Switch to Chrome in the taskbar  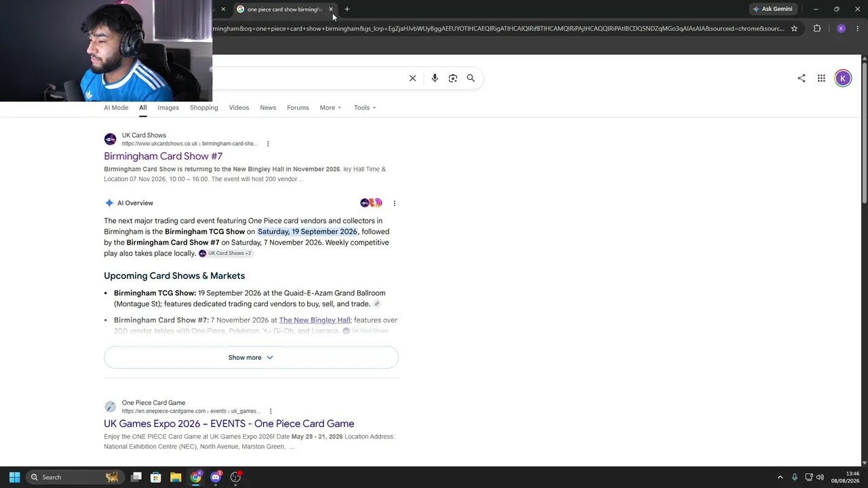[x=196, y=477]
